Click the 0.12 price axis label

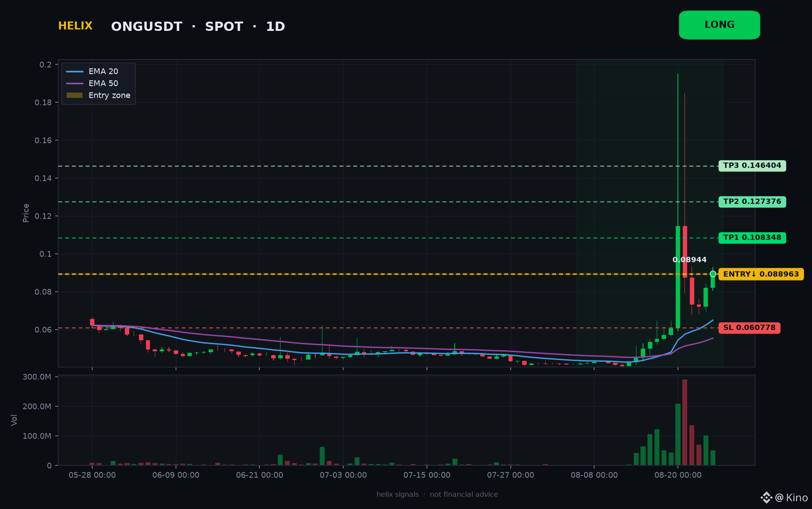point(43,216)
